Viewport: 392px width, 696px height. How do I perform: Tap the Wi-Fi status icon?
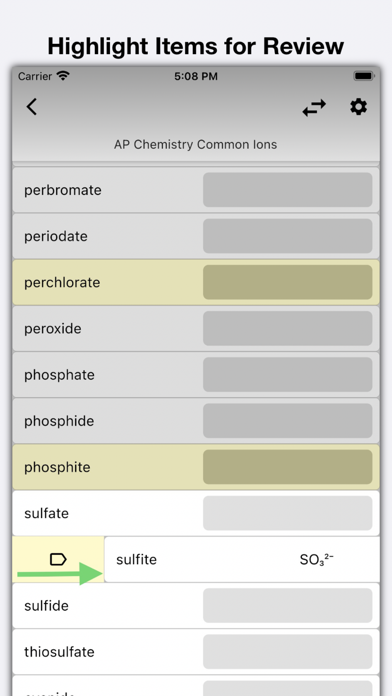click(x=63, y=76)
